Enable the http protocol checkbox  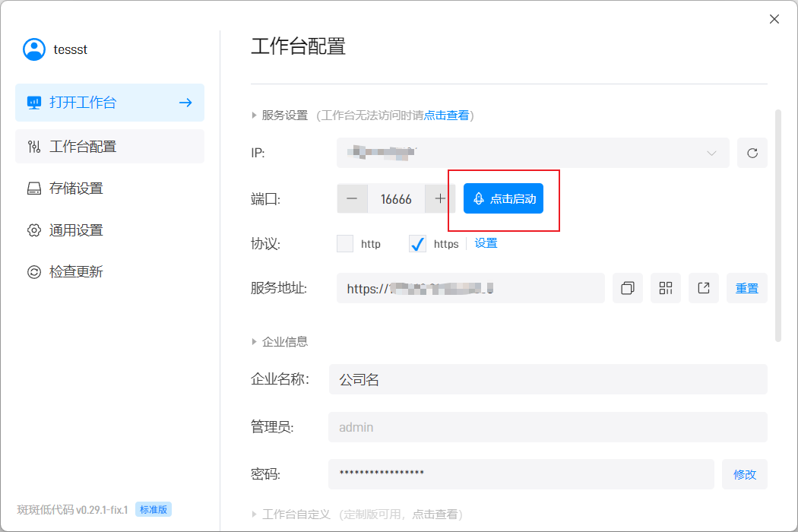click(345, 244)
